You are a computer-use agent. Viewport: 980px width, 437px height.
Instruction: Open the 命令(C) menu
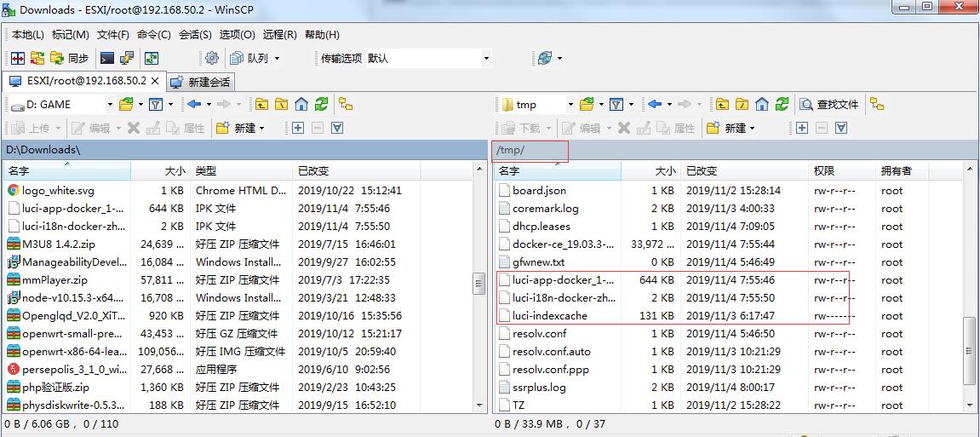pyautogui.click(x=154, y=35)
